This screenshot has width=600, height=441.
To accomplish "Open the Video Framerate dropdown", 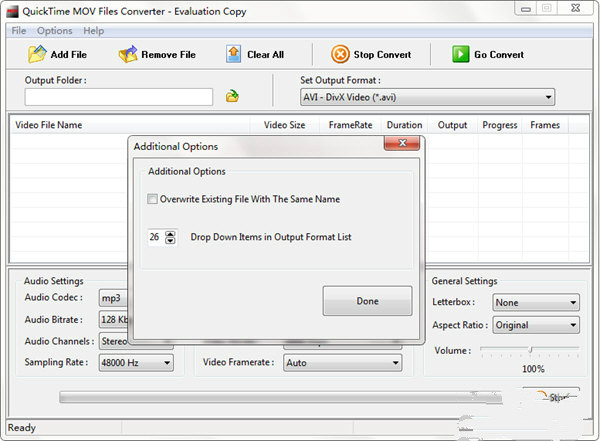I will (x=342, y=363).
